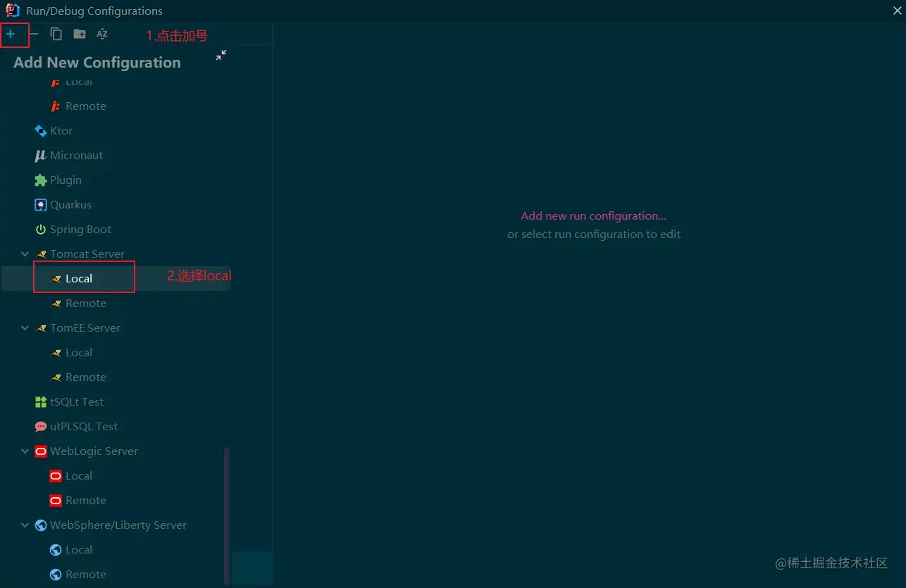The image size is (906, 588).
Task: Collapse the WebSphere/Liberty Server tree node
Action: pos(25,525)
